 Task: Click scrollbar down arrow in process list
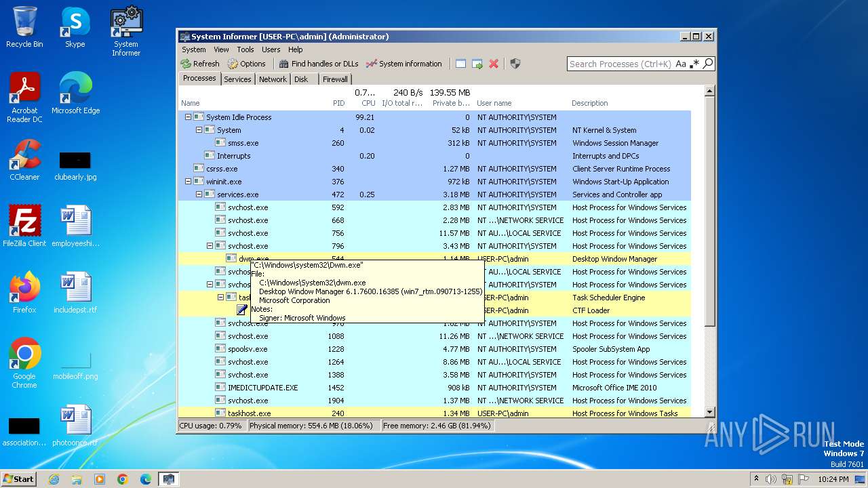[709, 411]
